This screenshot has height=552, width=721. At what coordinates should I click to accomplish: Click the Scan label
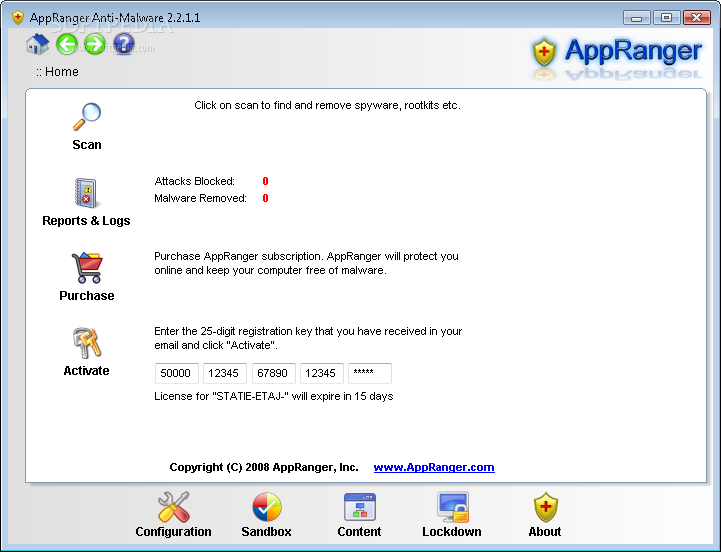click(87, 144)
